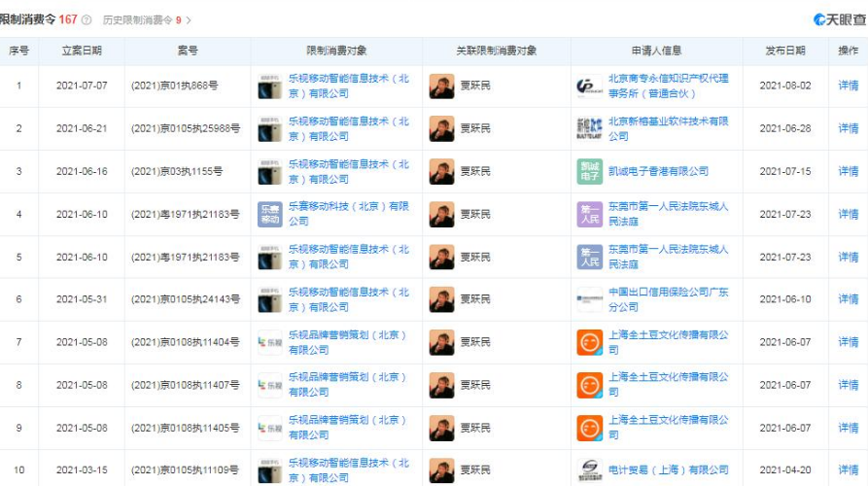Click the 北京商专永信 applicant logo in row 1

(x=589, y=87)
